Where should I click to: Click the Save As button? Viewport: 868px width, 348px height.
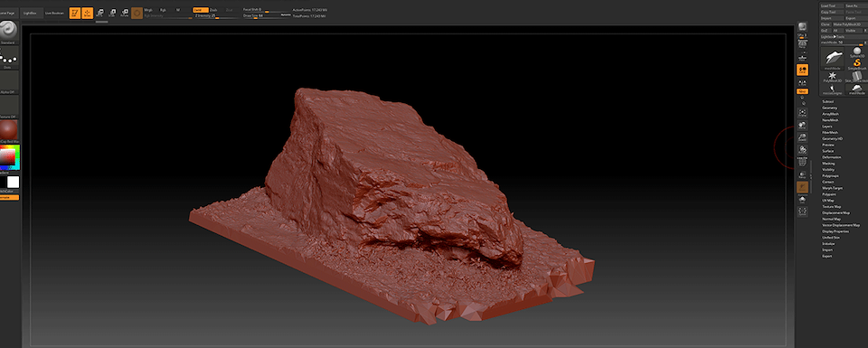click(x=855, y=5)
